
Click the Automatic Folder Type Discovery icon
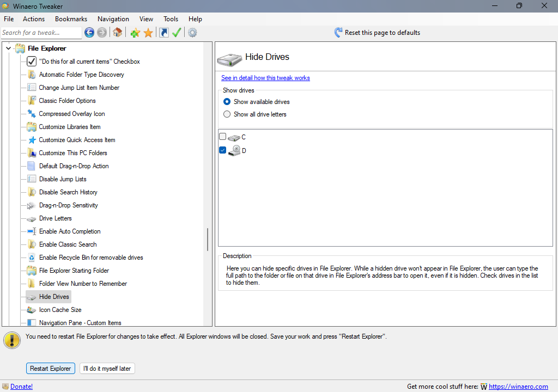coord(32,75)
